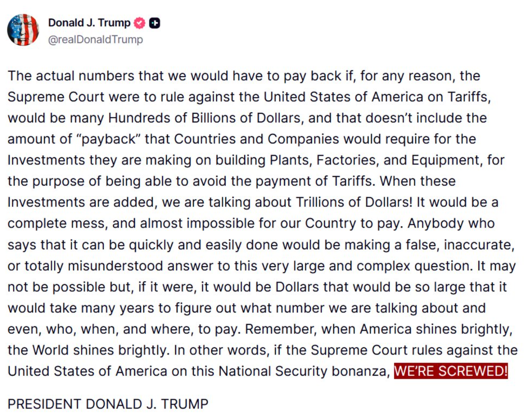This screenshot has width=528, height=420.
Task: Open the flag-painted profile avatar
Action: 23,30
